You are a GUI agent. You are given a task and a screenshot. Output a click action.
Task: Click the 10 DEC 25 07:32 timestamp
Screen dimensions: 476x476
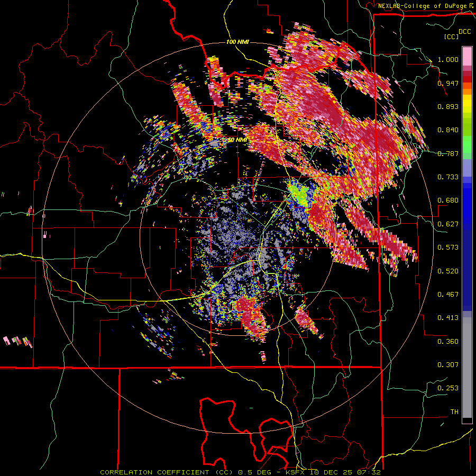[345, 472]
